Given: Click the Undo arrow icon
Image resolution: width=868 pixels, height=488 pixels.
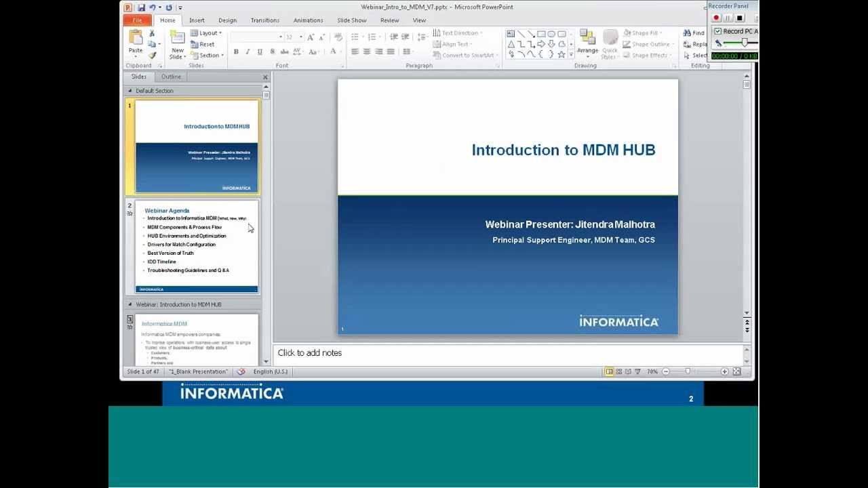Looking at the screenshot, I should 153,7.
